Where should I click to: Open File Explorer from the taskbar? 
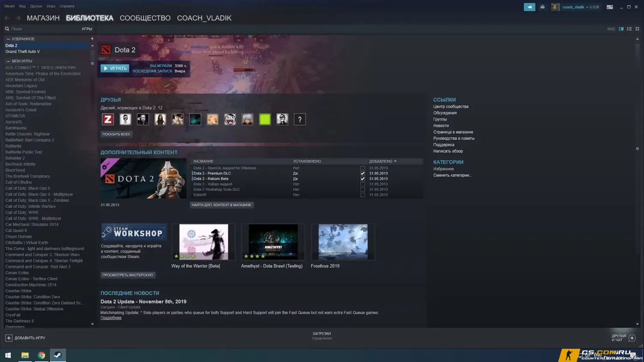point(25,355)
